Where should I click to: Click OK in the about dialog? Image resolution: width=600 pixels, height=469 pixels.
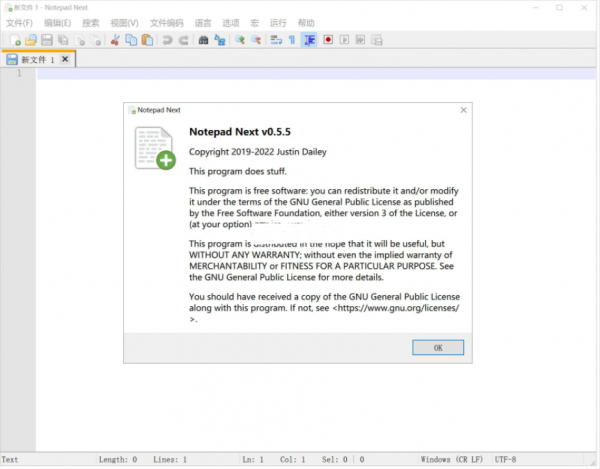(438, 347)
